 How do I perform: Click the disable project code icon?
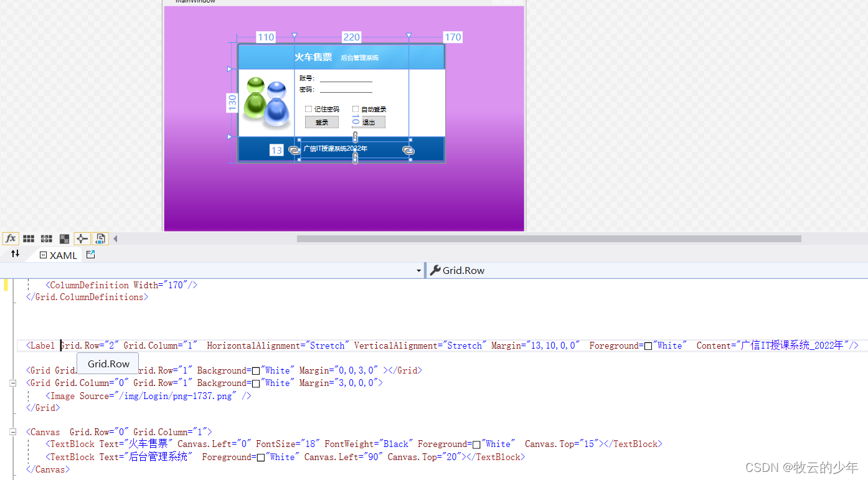click(100, 238)
